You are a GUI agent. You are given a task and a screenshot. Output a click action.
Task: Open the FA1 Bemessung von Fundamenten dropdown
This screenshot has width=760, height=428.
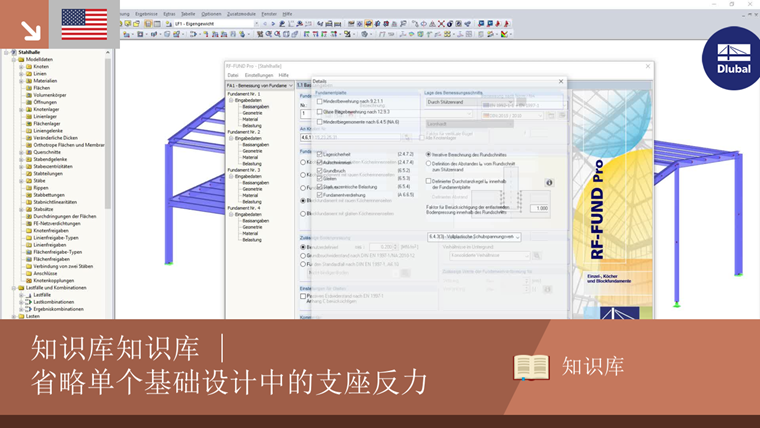pos(260,85)
